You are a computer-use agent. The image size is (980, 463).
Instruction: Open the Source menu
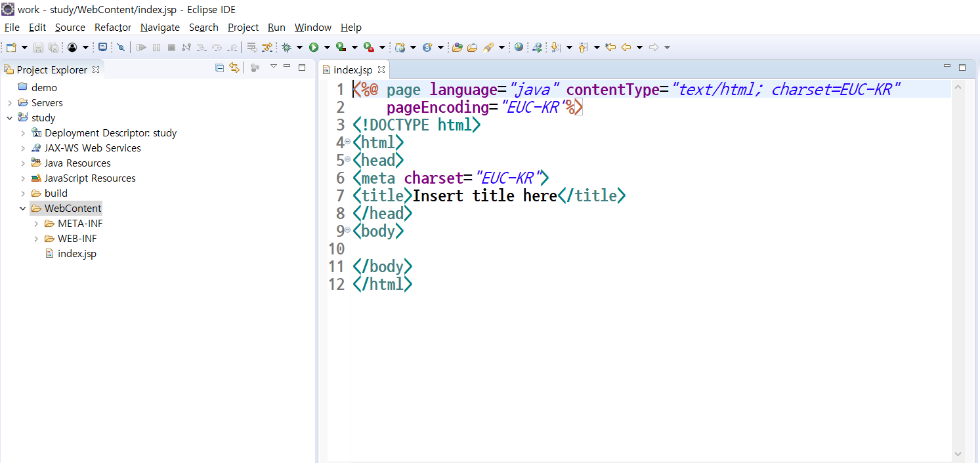click(x=70, y=28)
